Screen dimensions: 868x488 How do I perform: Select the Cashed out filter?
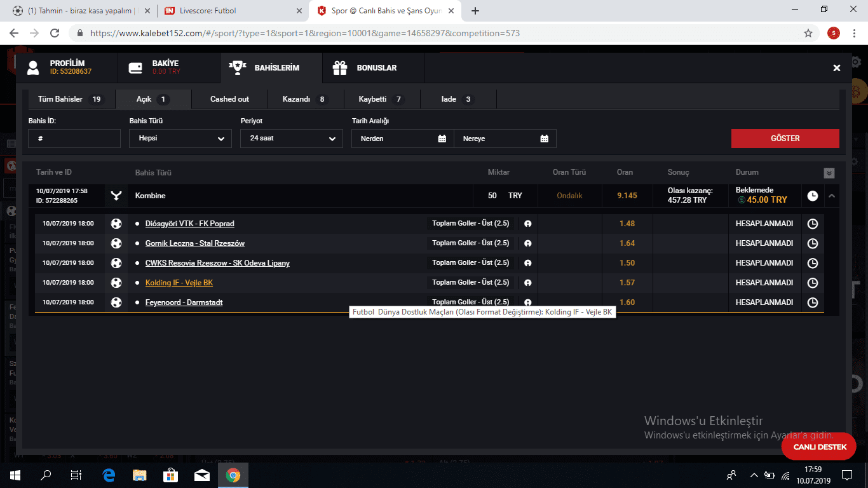point(229,99)
